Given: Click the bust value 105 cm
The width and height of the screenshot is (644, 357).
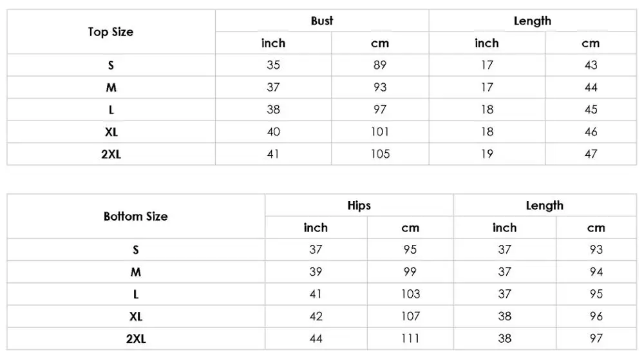Looking at the screenshot, I should [x=380, y=154].
